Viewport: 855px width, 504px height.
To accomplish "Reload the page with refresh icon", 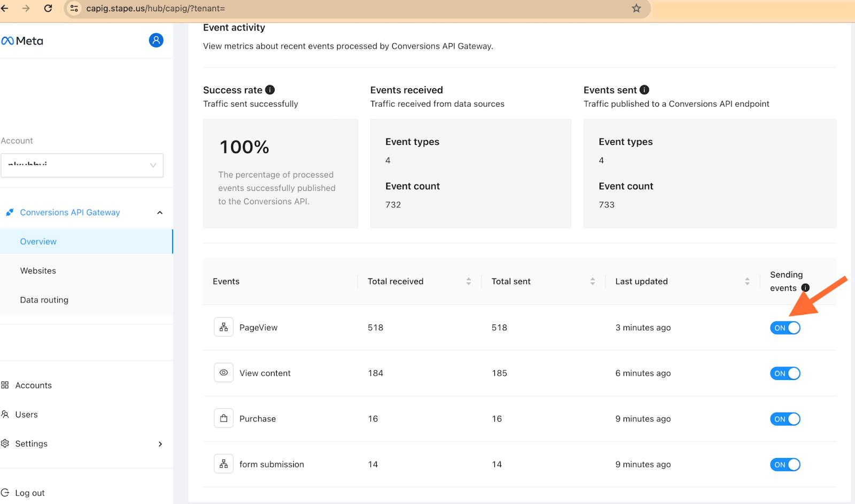I will [48, 9].
